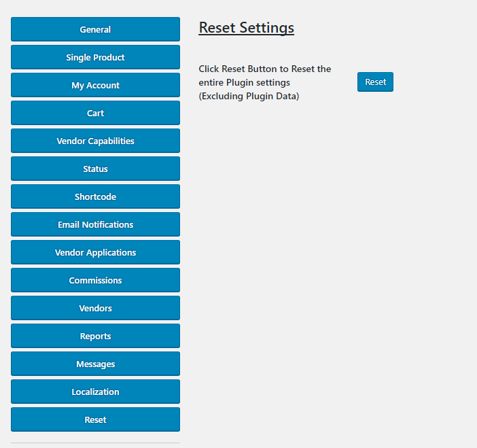The image size is (477, 448).
Task: Switch to the Single Product tab
Action: coord(95,57)
